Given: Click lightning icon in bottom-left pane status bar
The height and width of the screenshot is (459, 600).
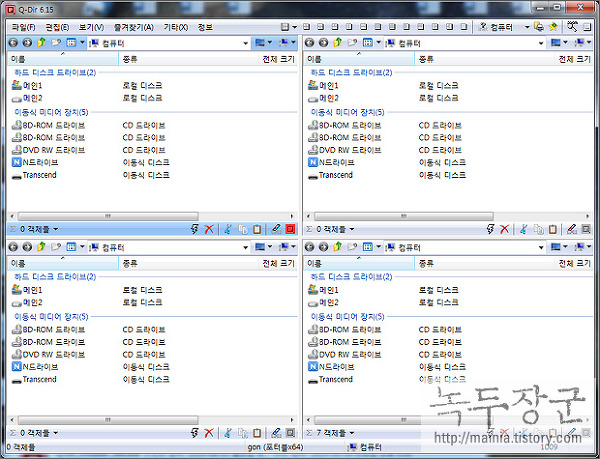Looking at the screenshot, I should pyautogui.click(x=195, y=433).
